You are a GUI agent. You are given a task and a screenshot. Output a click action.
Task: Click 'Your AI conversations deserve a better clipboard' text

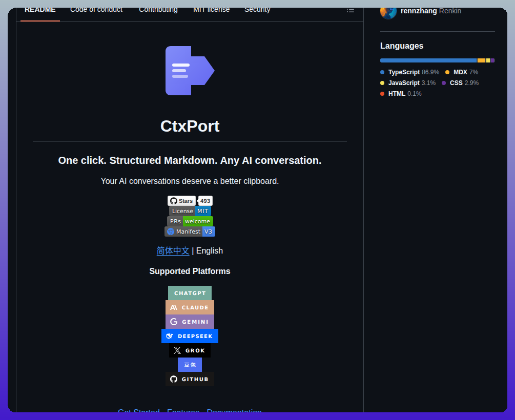coord(190,181)
